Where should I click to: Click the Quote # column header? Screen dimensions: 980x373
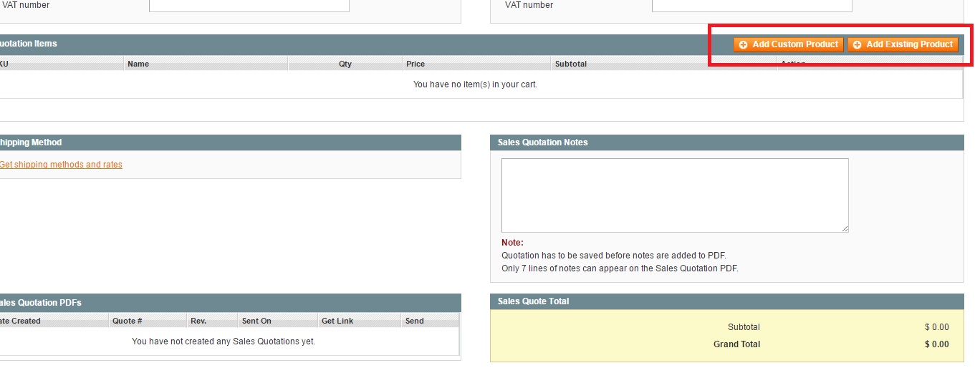[128, 321]
